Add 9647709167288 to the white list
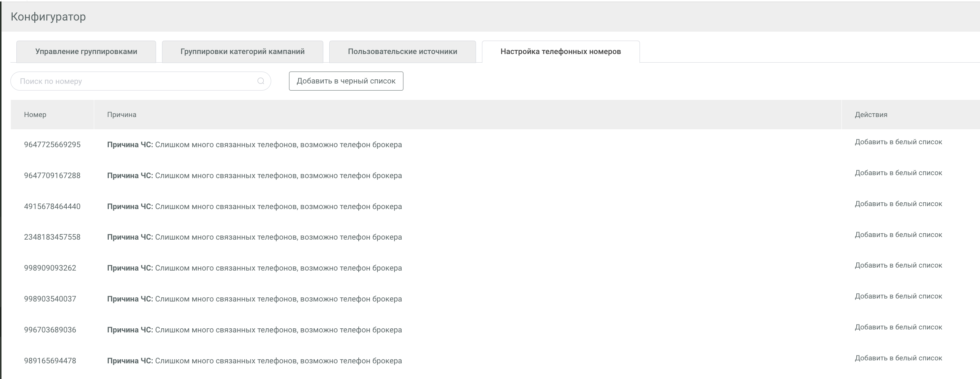The width and height of the screenshot is (980, 379). tap(898, 173)
